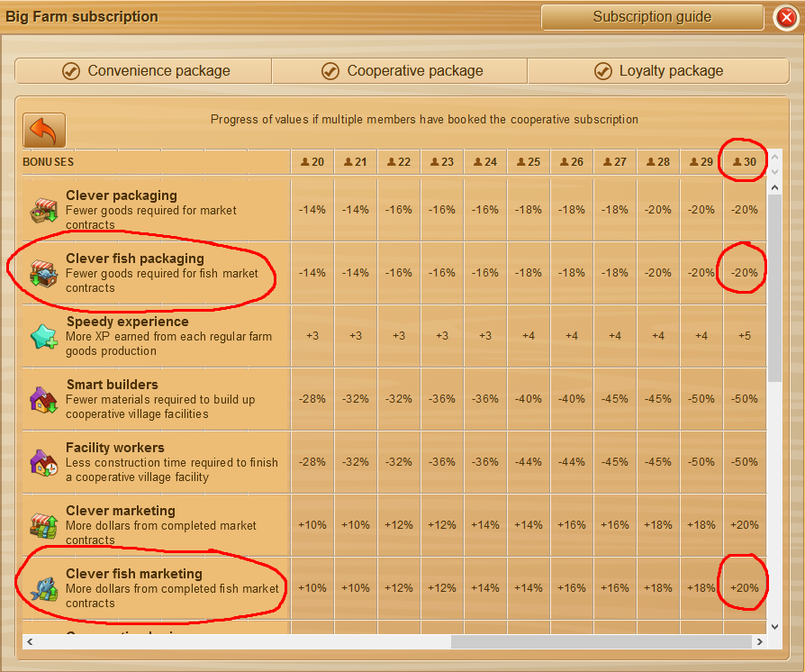Click the 24 members column header

(485, 162)
